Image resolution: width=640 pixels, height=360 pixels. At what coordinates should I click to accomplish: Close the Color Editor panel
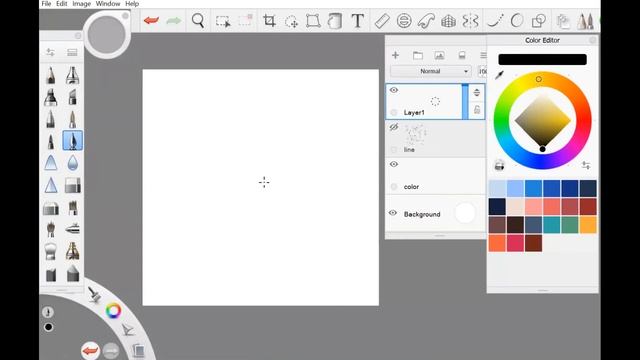tap(593, 40)
